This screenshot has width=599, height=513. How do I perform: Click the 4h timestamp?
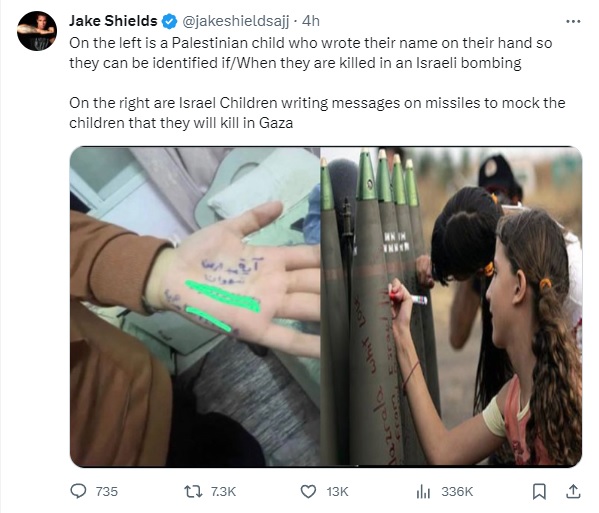311,21
